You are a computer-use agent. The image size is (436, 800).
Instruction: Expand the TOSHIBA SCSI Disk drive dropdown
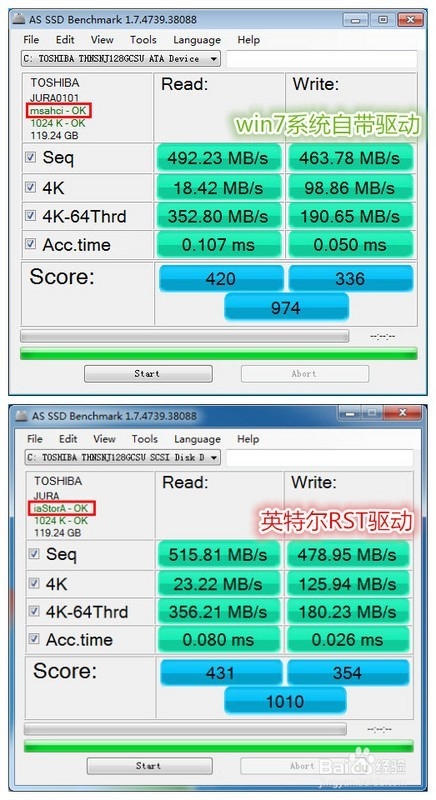click(122, 457)
